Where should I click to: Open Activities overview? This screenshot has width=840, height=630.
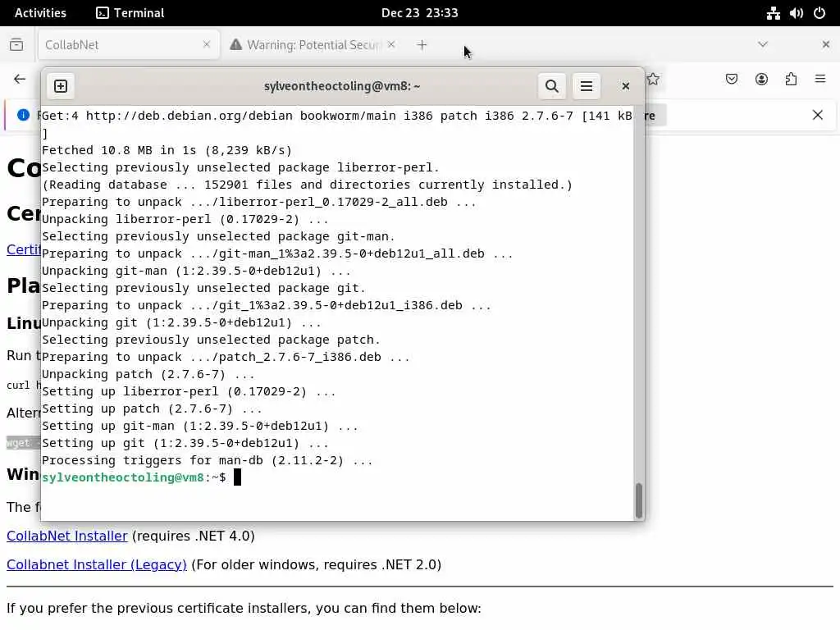click(40, 13)
